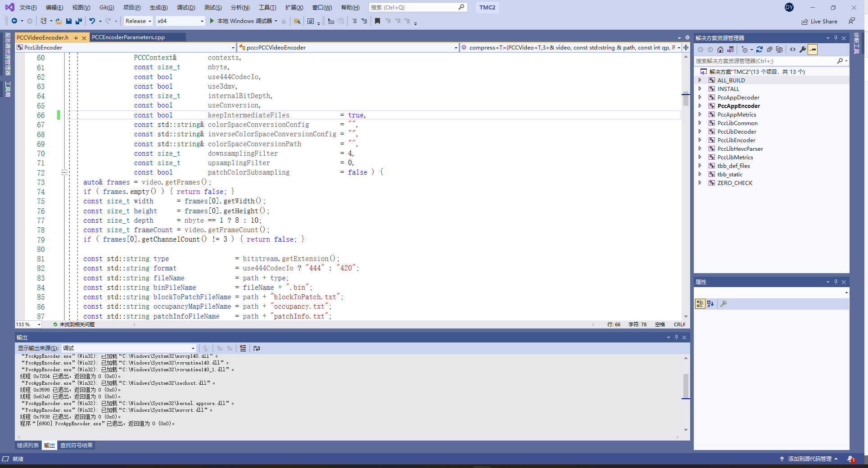The width and height of the screenshot is (868, 468).
Task: Toggle auto-hide pin on the Output panel
Action: coord(676,337)
